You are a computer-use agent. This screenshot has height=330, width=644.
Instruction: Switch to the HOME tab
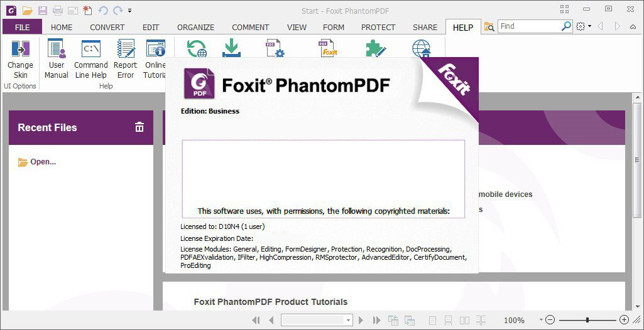[x=62, y=28]
